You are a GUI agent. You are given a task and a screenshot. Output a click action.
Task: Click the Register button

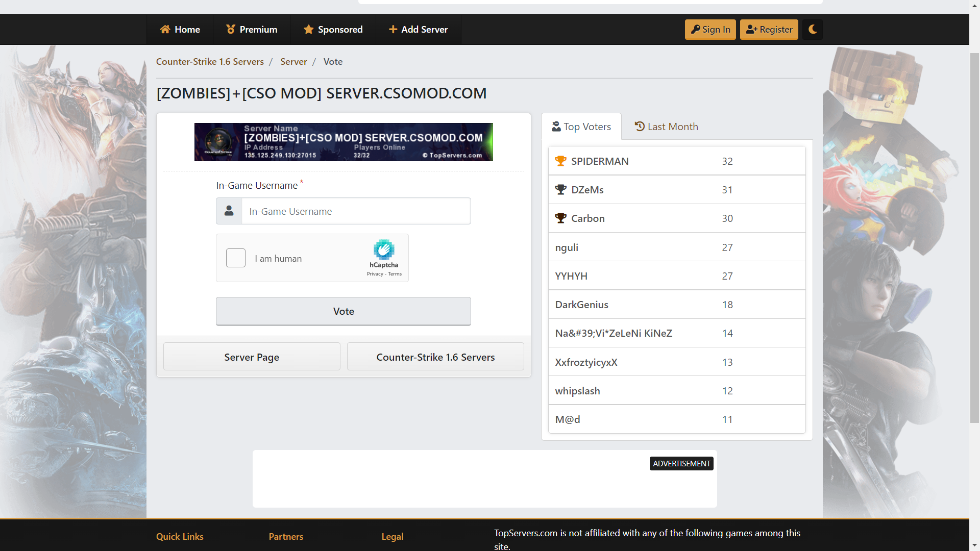click(x=769, y=30)
